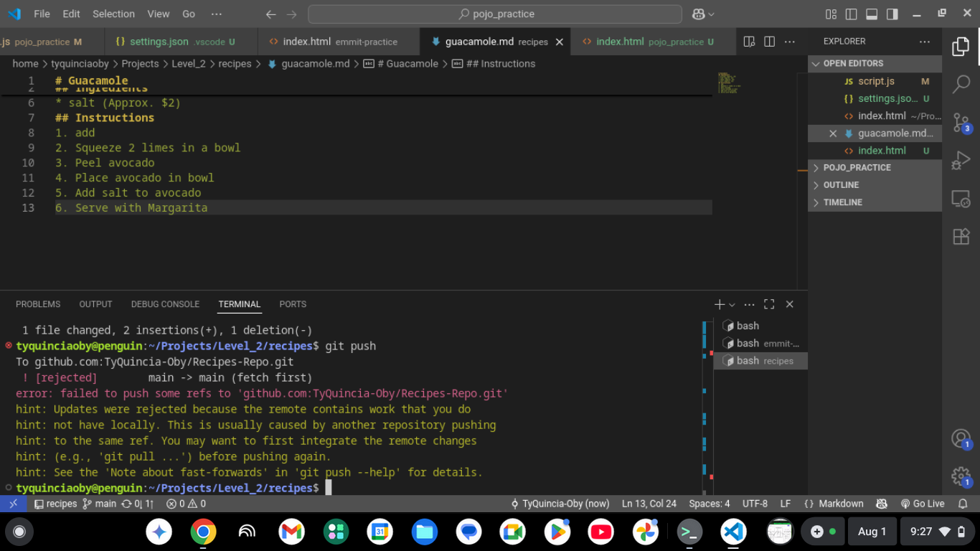980x551 pixels.
Task: Change the Markdown language mode
Action: 841,504
